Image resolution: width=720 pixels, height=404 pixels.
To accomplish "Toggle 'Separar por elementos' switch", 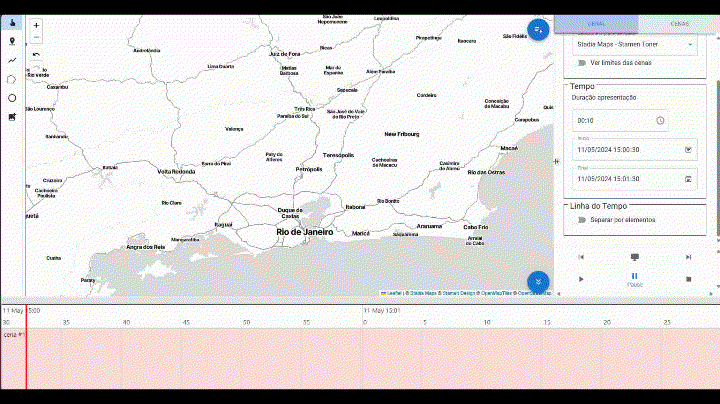I will (582, 219).
